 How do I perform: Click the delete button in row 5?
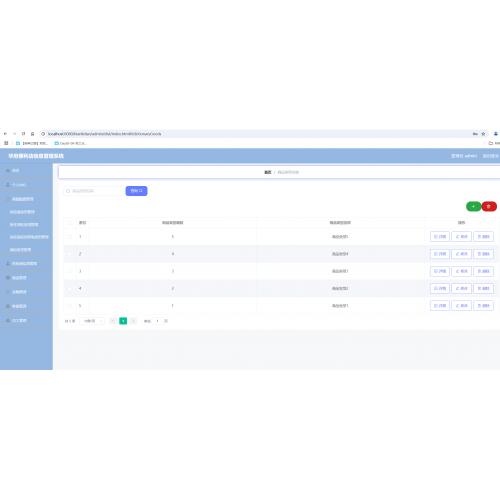coord(483,306)
